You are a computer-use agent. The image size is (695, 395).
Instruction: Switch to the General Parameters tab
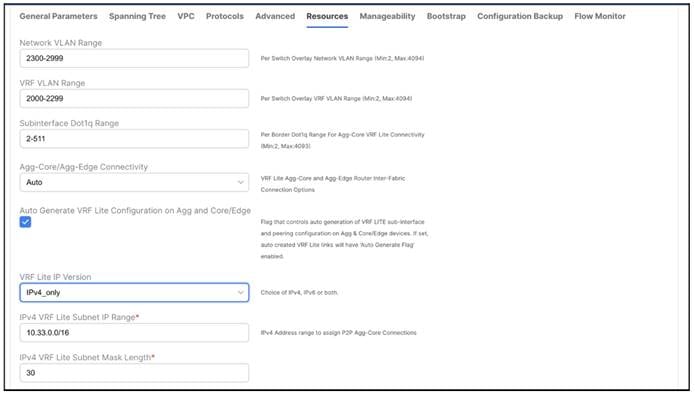59,16
